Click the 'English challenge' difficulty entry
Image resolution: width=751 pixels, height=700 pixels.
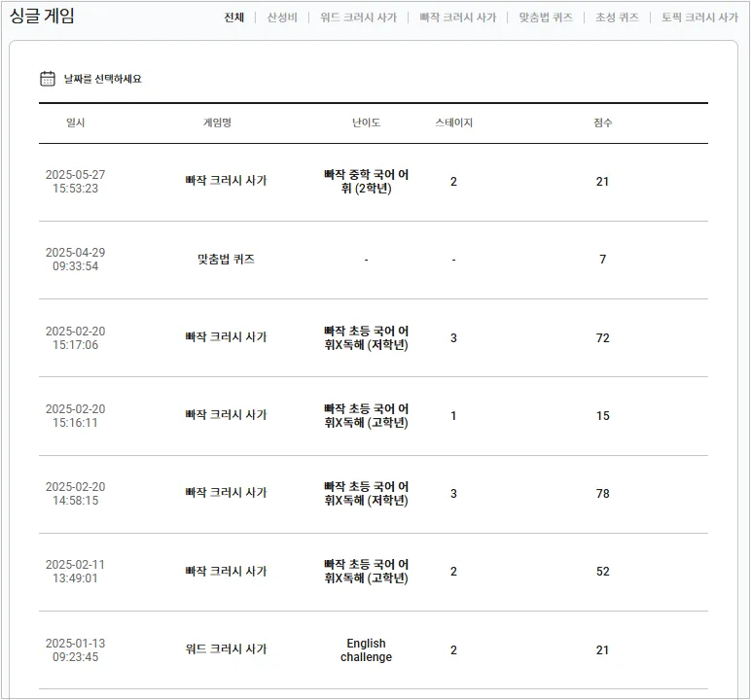(x=366, y=650)
